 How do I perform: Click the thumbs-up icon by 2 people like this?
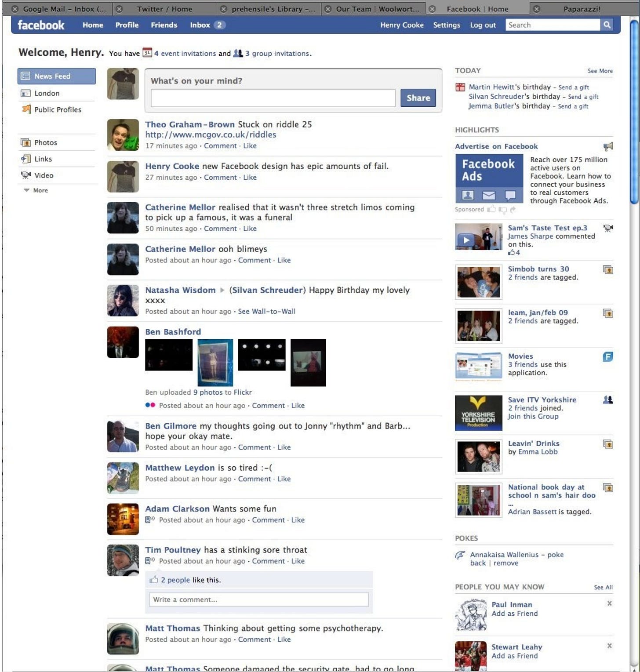153,580
